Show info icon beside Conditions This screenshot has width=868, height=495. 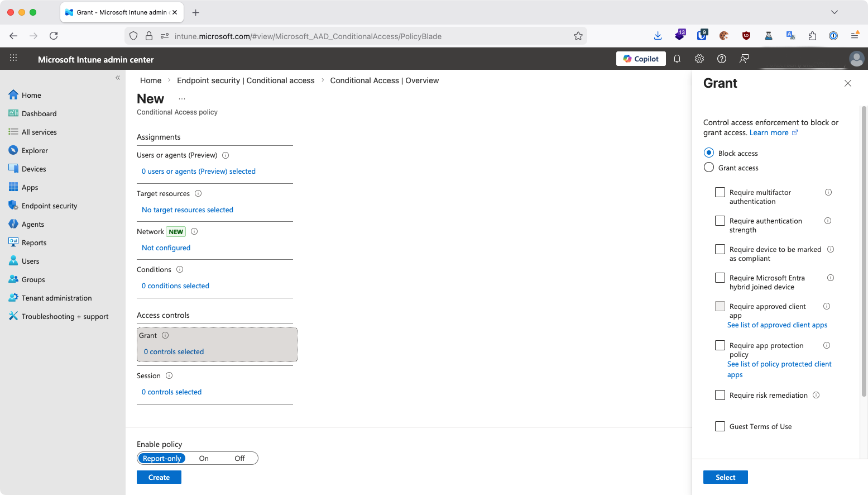tap(180, 270)
